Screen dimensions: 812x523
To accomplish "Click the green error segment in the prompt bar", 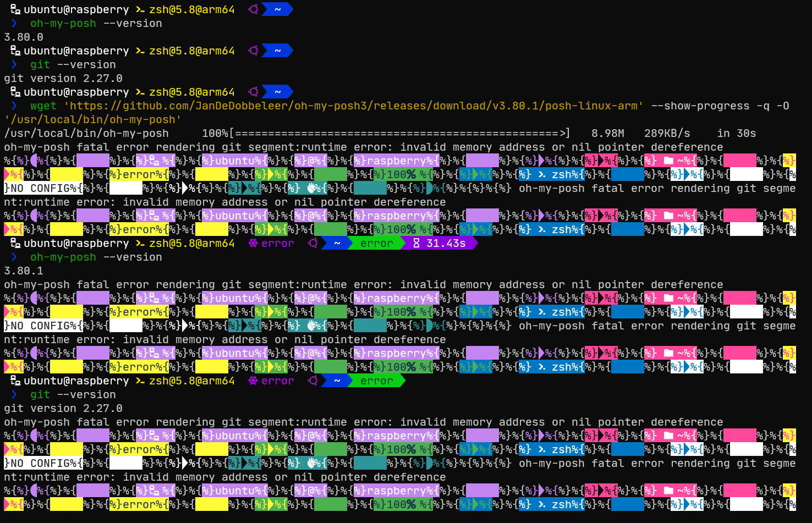I will (376, 243).
